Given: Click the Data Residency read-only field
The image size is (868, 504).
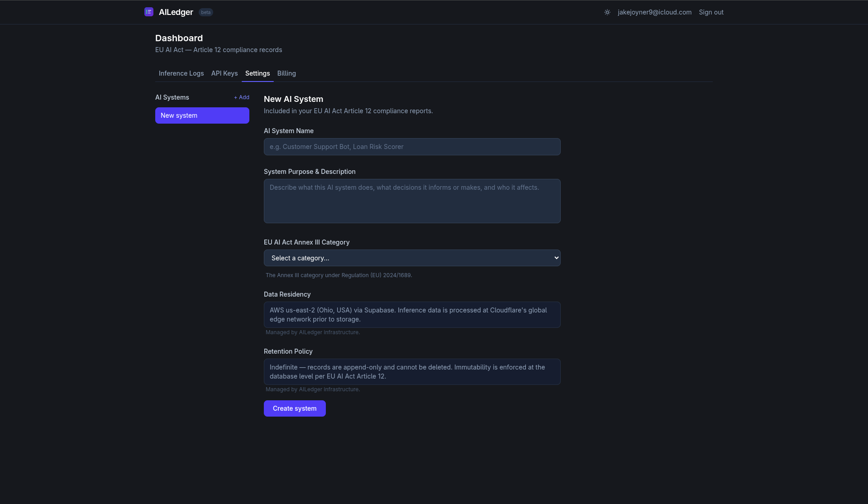Looking at the screenshot, I should coord(412,315).
